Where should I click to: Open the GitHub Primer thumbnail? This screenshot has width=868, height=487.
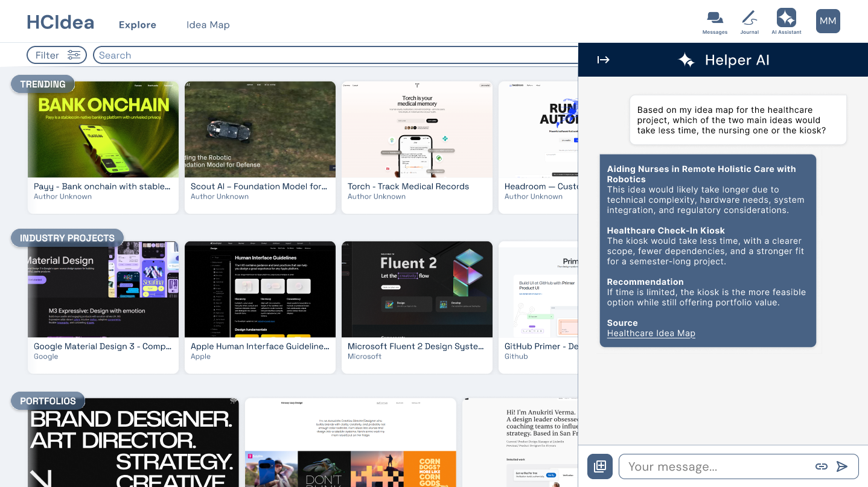(x=538, y=289)
